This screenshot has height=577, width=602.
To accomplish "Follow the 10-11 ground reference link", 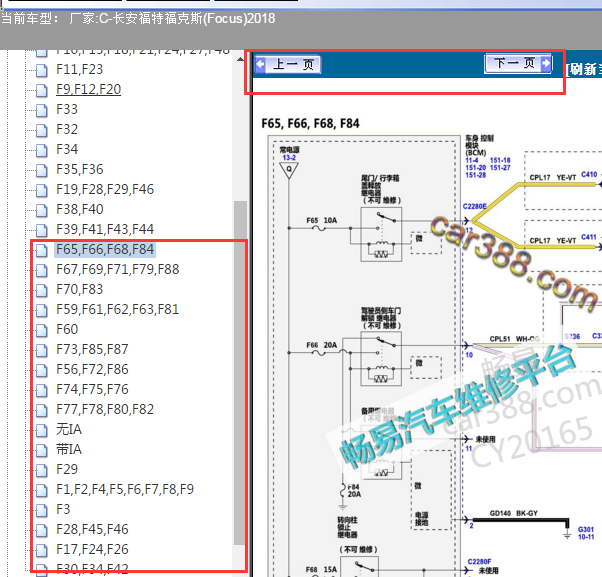I will (x=586, y=537).
